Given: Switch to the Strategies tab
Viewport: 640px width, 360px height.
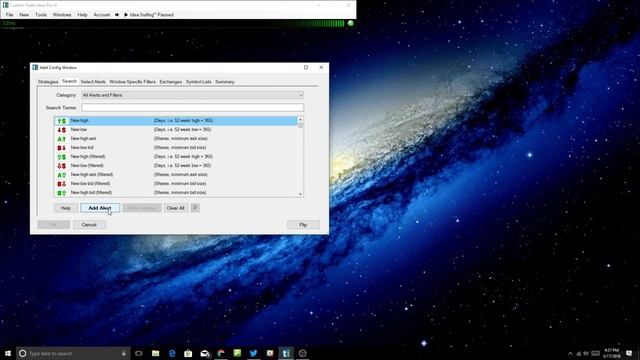Looking at the screenshot, I should click(48, 82).
